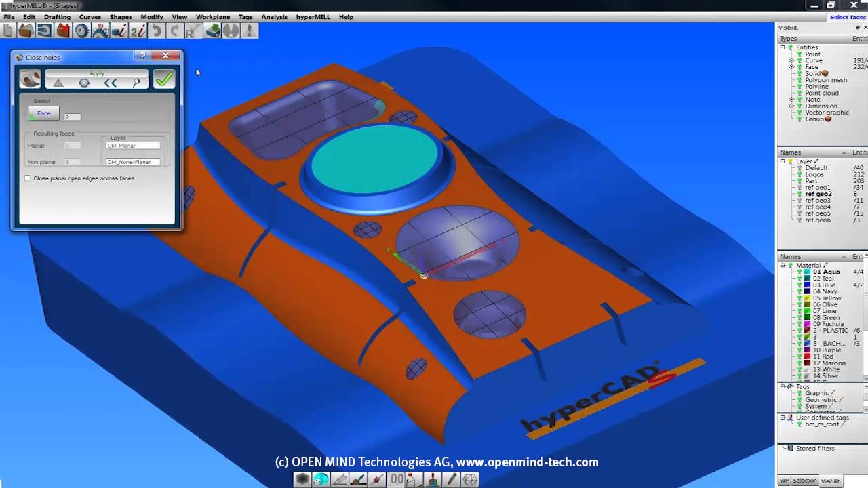Click the teal shaded-view icon in bottom toolbar
Image resolution: width=868 pixels, height=488 pixels.
tap(321, 479)
